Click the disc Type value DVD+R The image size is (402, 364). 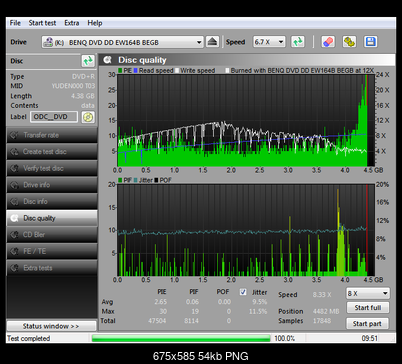click(x=83, y=76)
